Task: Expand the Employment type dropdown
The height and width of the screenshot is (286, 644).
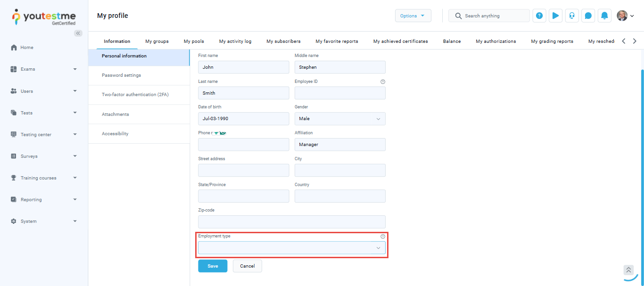Action: pos(291,248)
